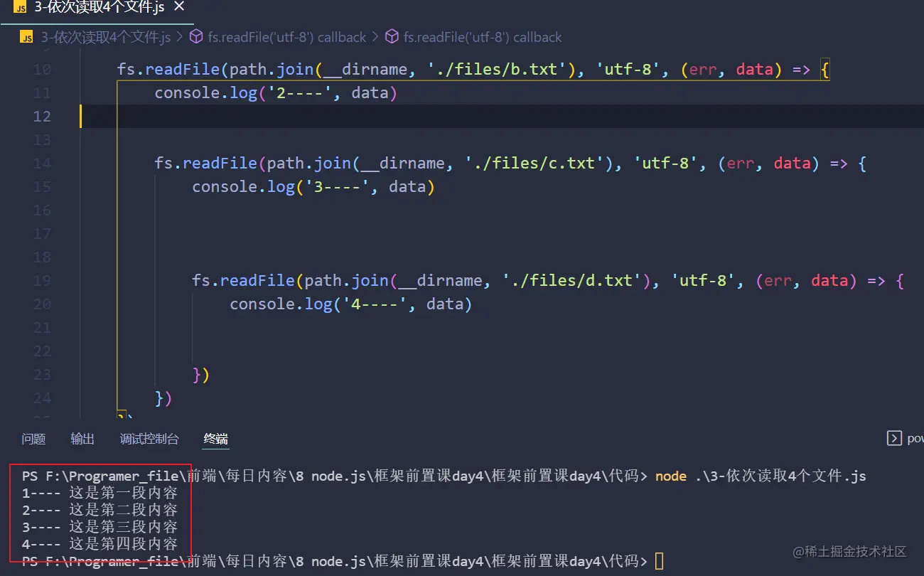This screenshot has width=924, height=576.
Task: Click the err parameter on line 19
Action: click(778, 281)
